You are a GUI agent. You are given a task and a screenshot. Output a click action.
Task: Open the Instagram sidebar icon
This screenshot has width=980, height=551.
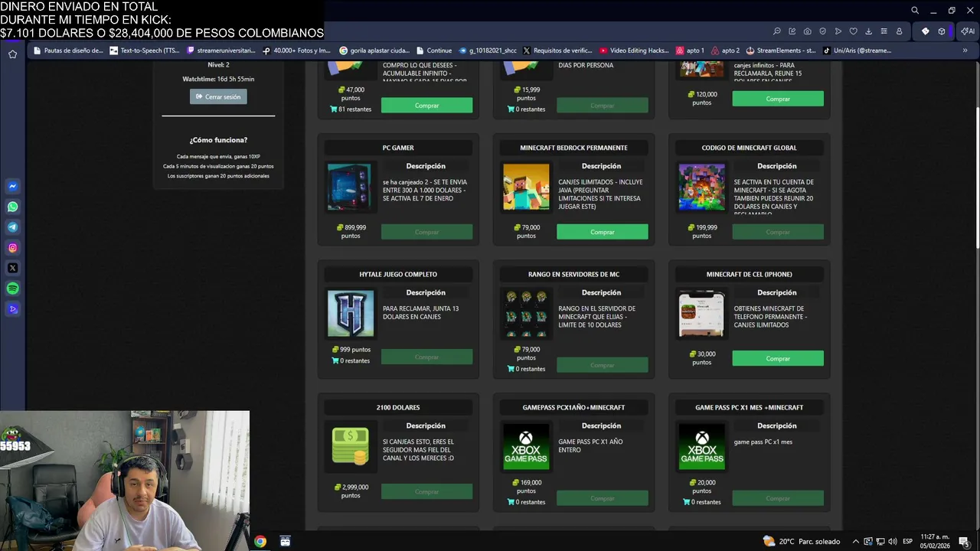click(13, 248)
